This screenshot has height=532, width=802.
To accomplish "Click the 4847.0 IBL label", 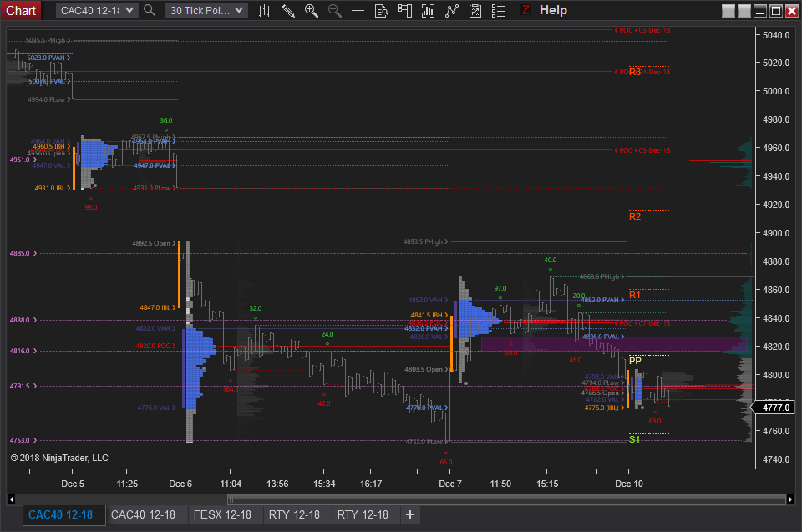I will [158, 307].
